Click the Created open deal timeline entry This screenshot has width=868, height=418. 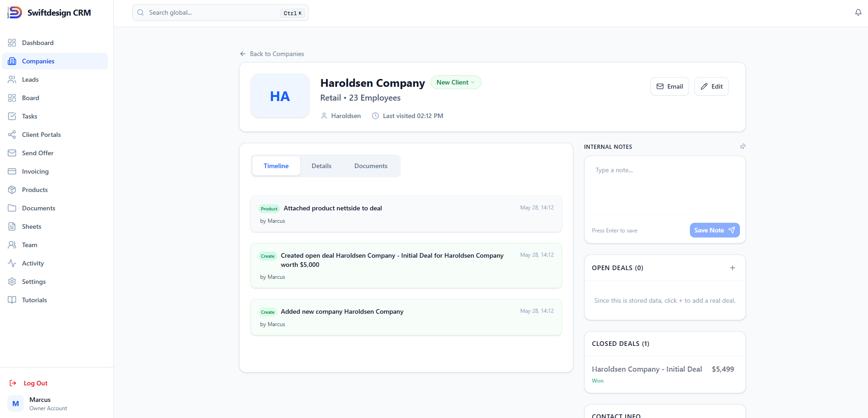[406, 265]
